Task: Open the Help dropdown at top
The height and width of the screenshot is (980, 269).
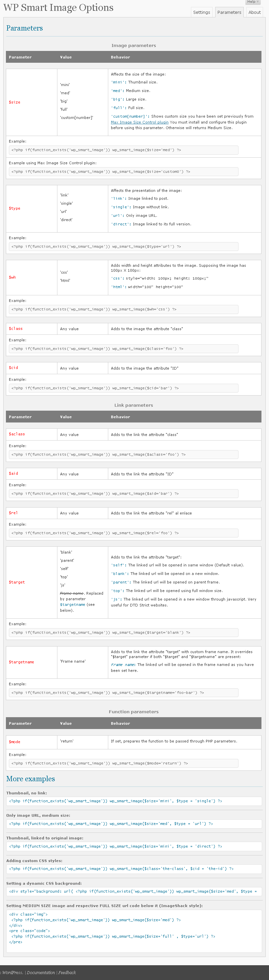Action: (x=252, y=2)
